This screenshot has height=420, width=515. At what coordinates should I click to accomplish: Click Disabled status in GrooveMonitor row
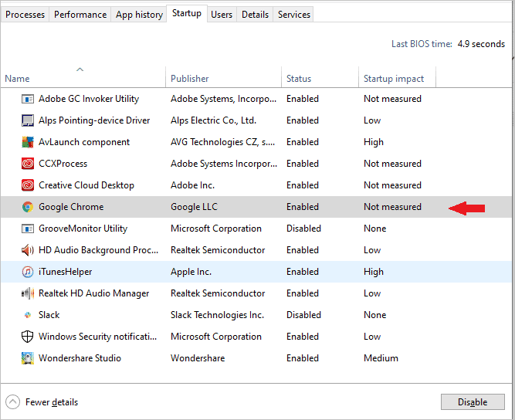point(303,229)
